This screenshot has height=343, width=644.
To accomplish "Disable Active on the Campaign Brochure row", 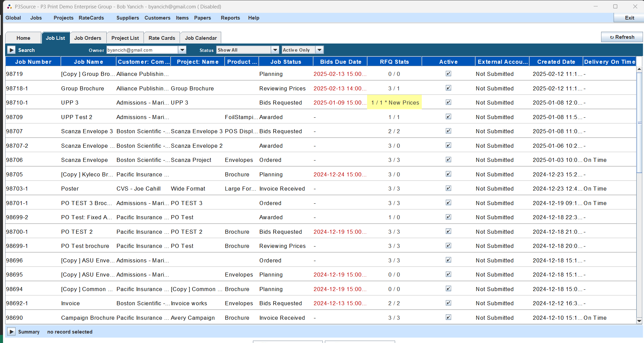I will click(x=448, y=317).
